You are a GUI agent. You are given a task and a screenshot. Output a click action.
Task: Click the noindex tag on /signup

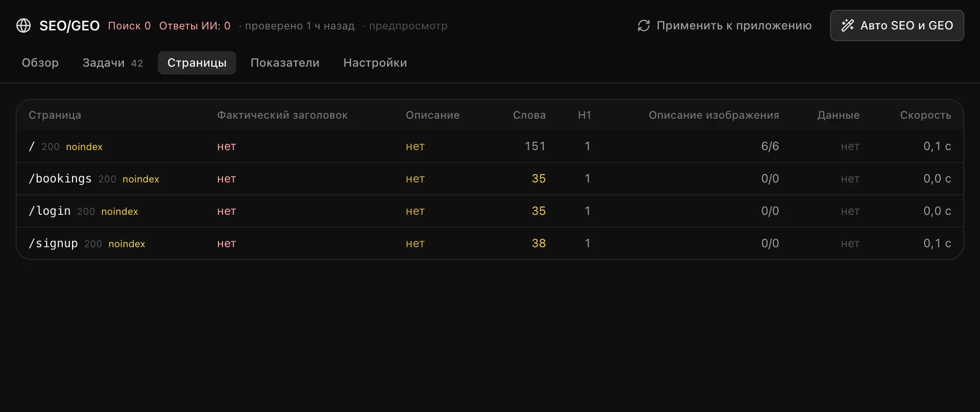coord(127,244)
